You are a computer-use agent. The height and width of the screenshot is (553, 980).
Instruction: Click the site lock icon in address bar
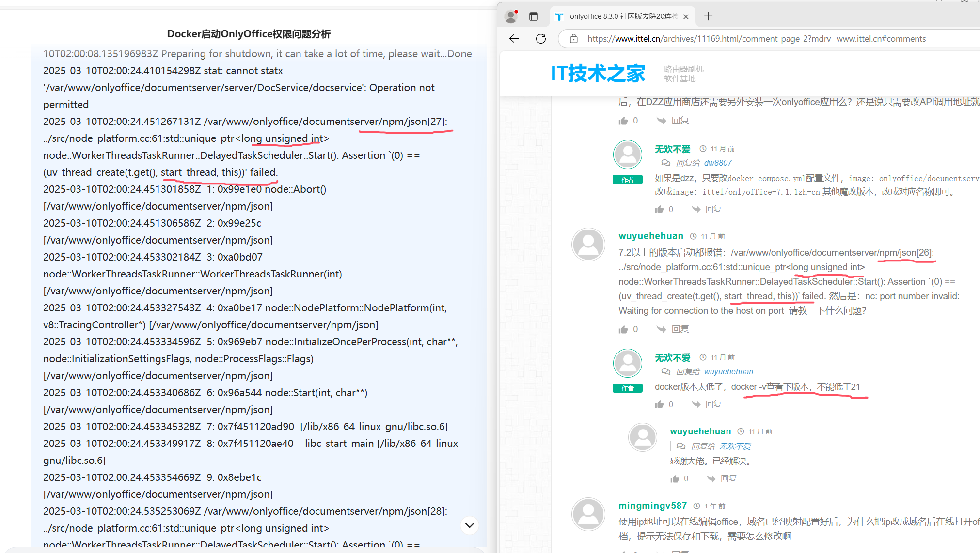pyautogui.click(x=574, y=39)
